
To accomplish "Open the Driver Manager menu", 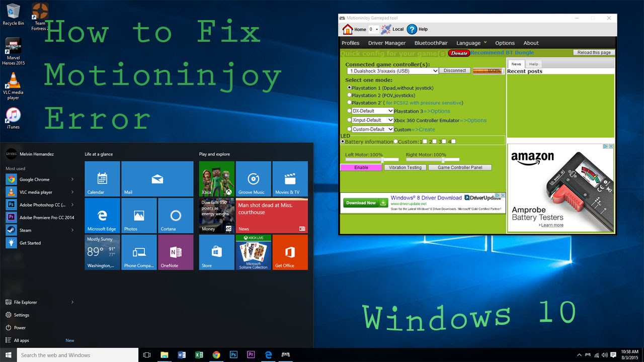I will click(387, 43).
